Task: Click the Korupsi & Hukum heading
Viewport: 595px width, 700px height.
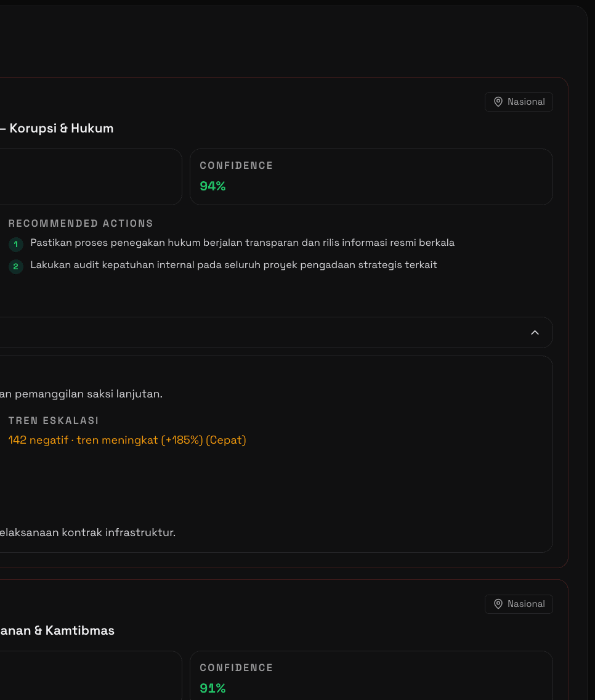Action: tap(57, 128)
